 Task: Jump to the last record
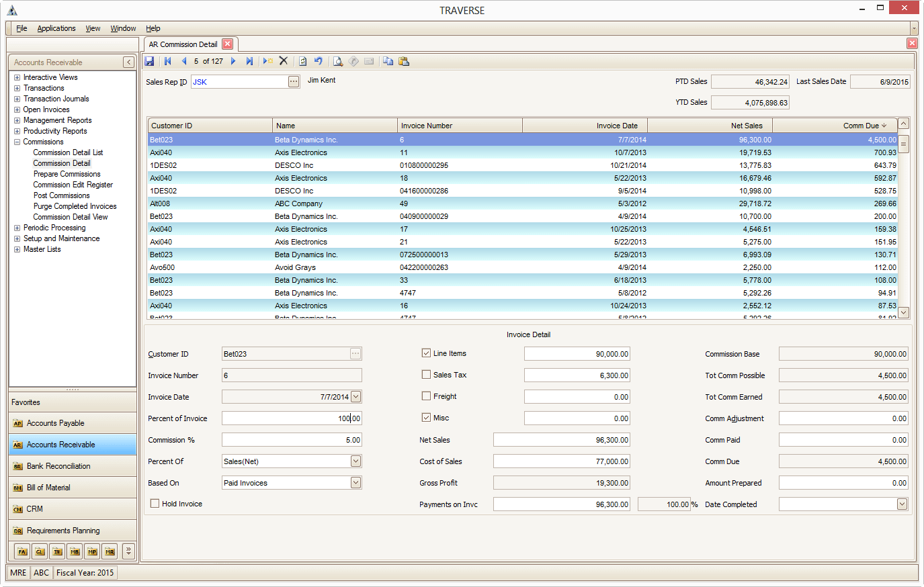coord(249,61)
